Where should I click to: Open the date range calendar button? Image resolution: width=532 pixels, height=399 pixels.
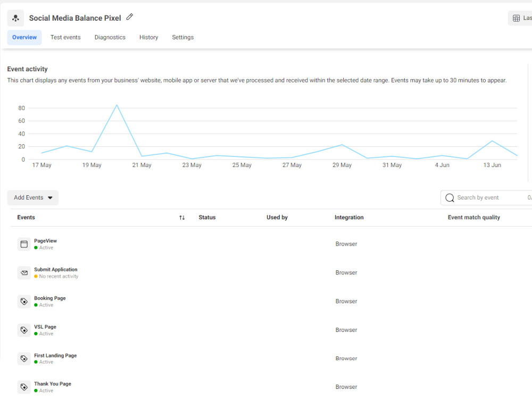tap(520, 18)
